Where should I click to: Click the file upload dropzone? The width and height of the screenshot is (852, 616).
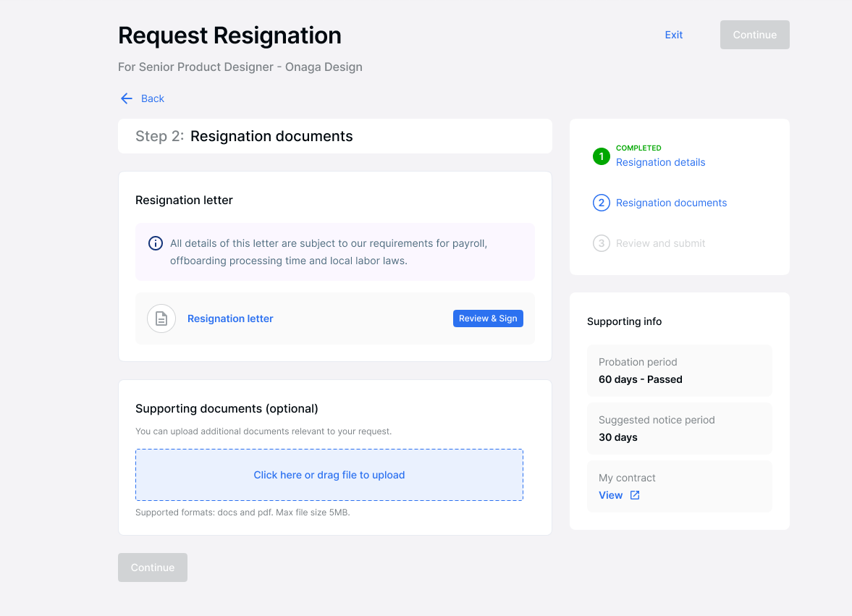[x=329, y=475]
